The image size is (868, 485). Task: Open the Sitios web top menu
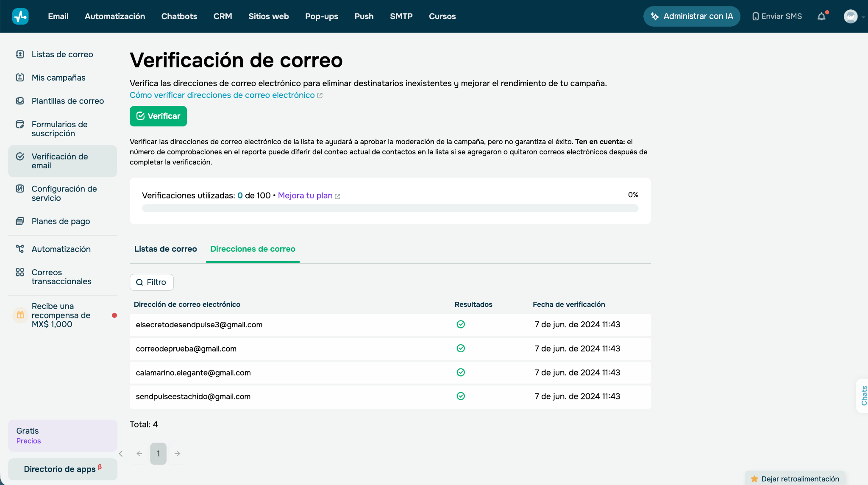(269, 17)
